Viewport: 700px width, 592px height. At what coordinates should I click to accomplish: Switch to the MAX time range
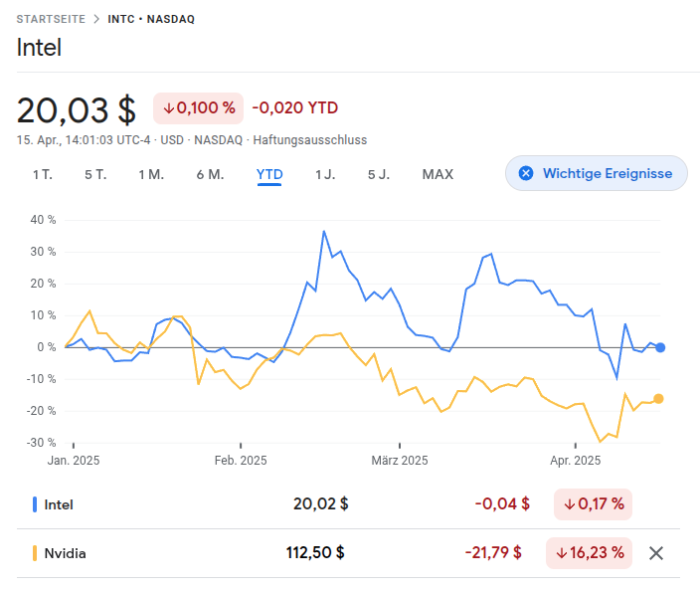(x=437, y=174)
